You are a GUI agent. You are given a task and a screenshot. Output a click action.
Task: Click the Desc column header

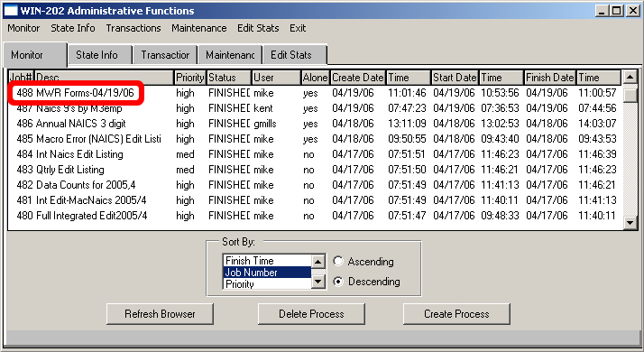[104, 78]
